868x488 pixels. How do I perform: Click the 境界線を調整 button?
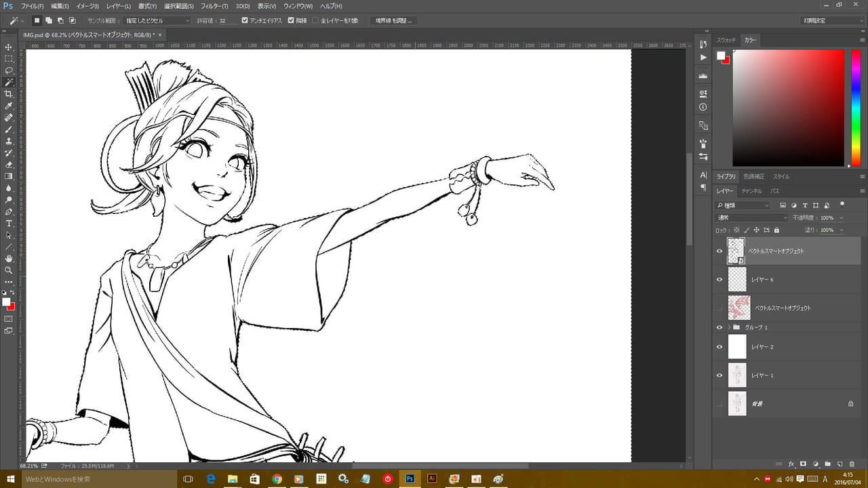pyautogui.click(x=393, y=20)
